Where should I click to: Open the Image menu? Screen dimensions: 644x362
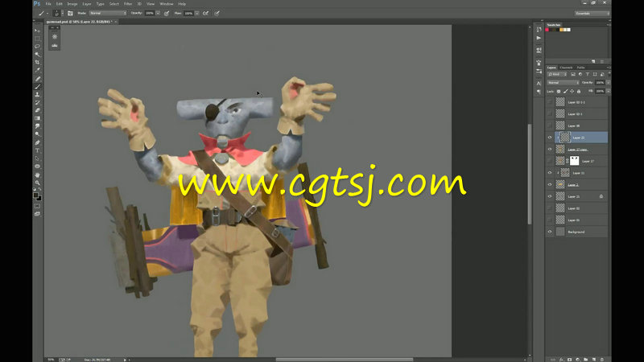tap(72, 4)
